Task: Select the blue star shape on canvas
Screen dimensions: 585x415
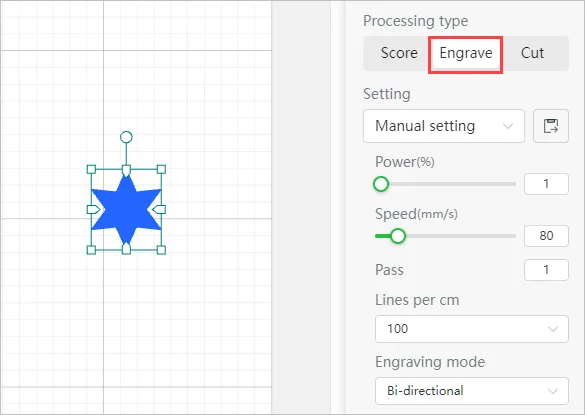Action: point(126,210)
